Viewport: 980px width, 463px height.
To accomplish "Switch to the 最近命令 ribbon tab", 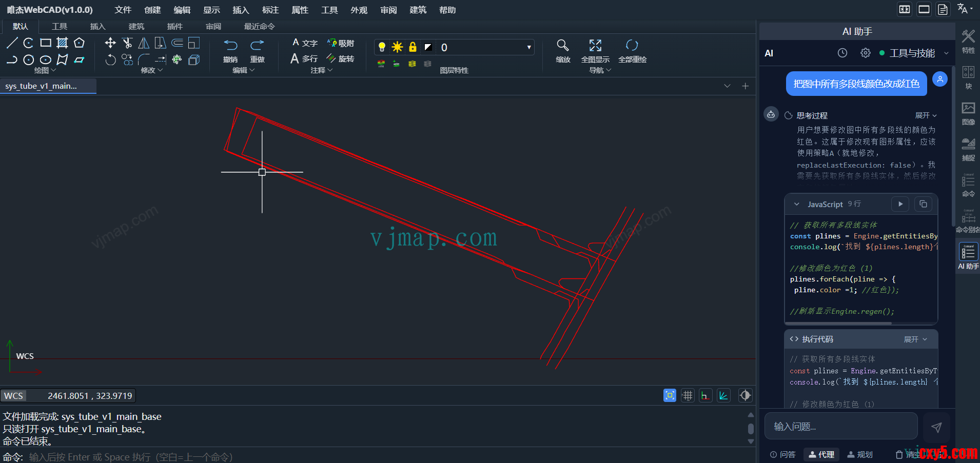I will pos(259,26).
